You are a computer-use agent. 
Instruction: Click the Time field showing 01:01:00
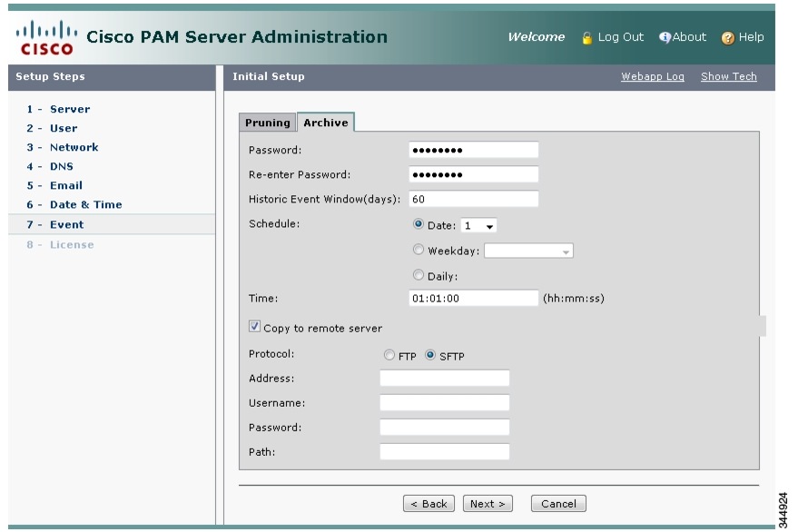coord(473,299)
